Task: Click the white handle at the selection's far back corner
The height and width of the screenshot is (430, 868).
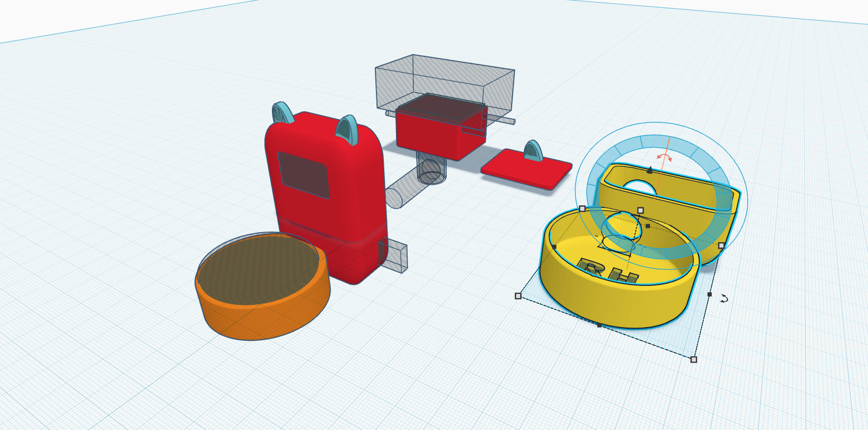Action: (582, 209)
